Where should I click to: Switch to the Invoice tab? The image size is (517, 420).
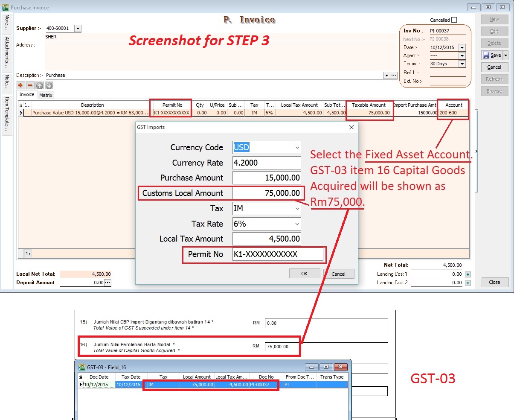coord(26,95)
